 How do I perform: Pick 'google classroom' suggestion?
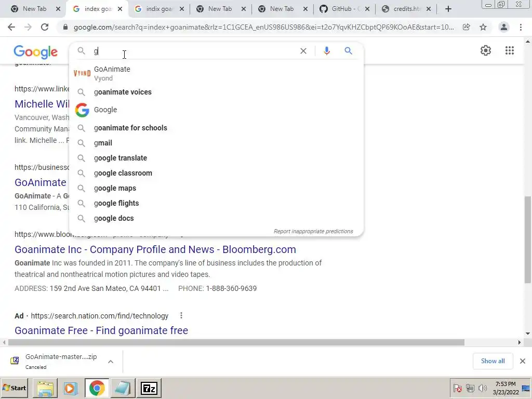(x=217, y=173)
